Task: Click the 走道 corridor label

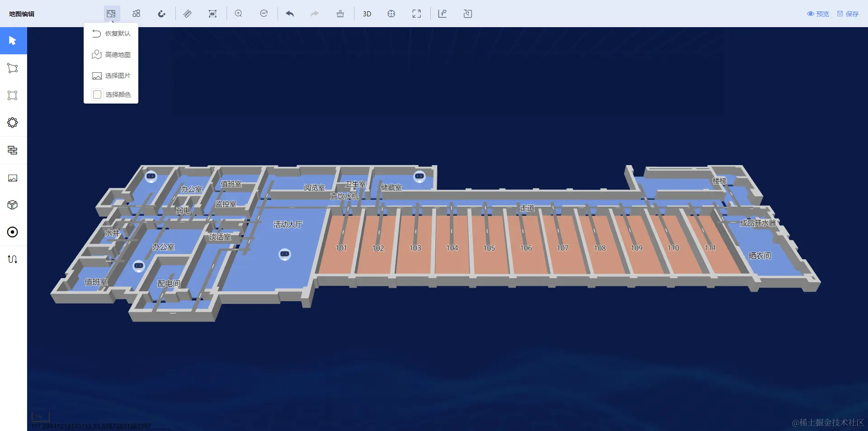Action: (x=527, y=208)
